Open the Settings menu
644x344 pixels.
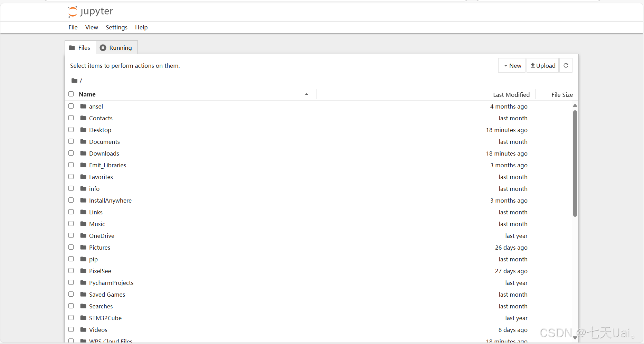tap(116, 27)
